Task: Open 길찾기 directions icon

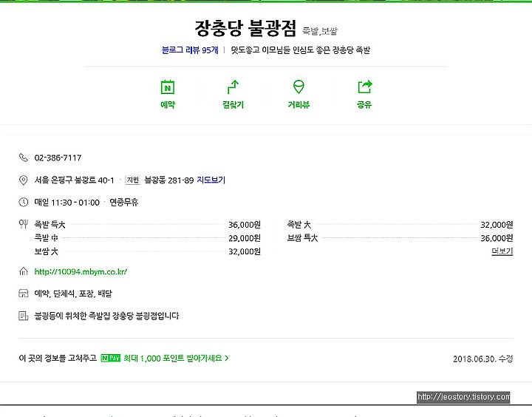Action: (x=233, y=87)
